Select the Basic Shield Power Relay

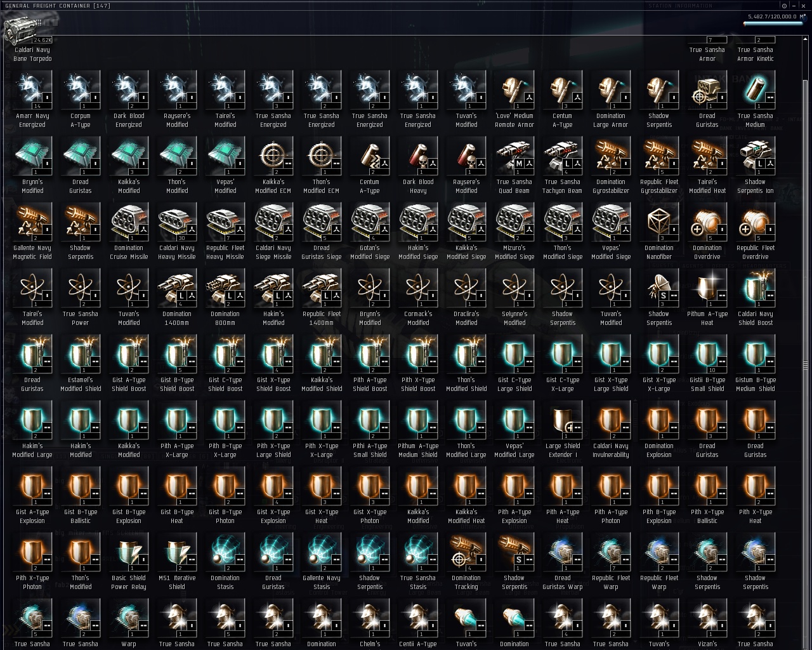(x=129, y=562)
